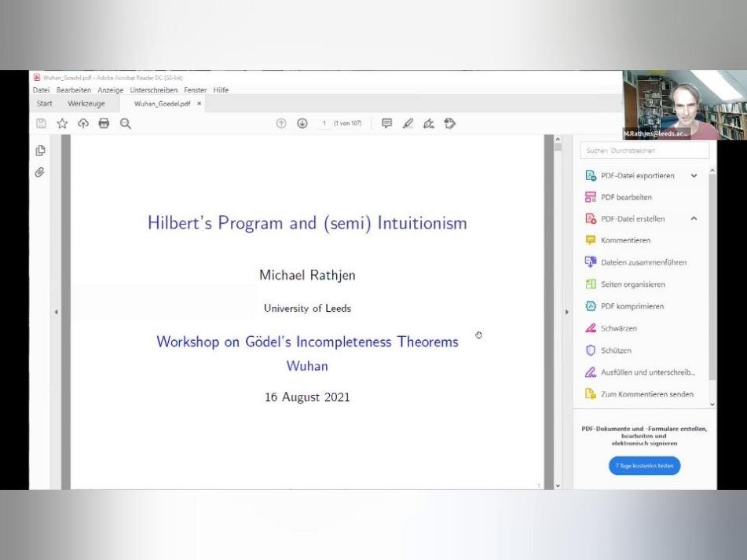Viewport: 747px width, 560px height.
Task: Open the Schwärzen tool
Action: point(618,328)
